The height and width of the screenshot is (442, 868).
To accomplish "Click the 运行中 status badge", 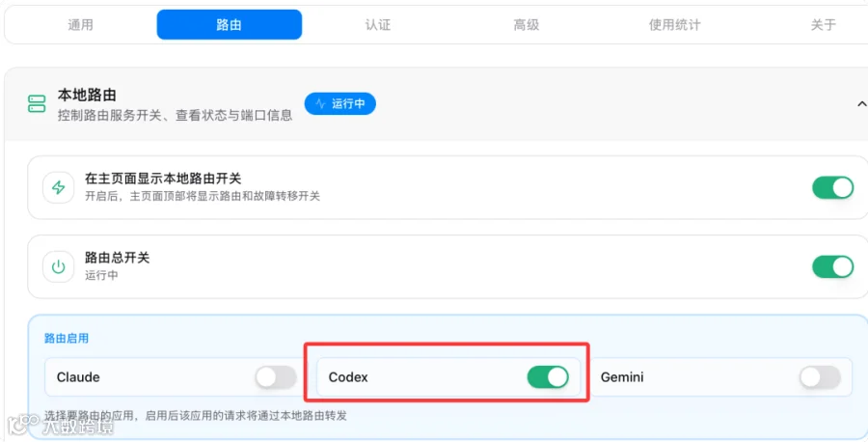I will [339, 103].
